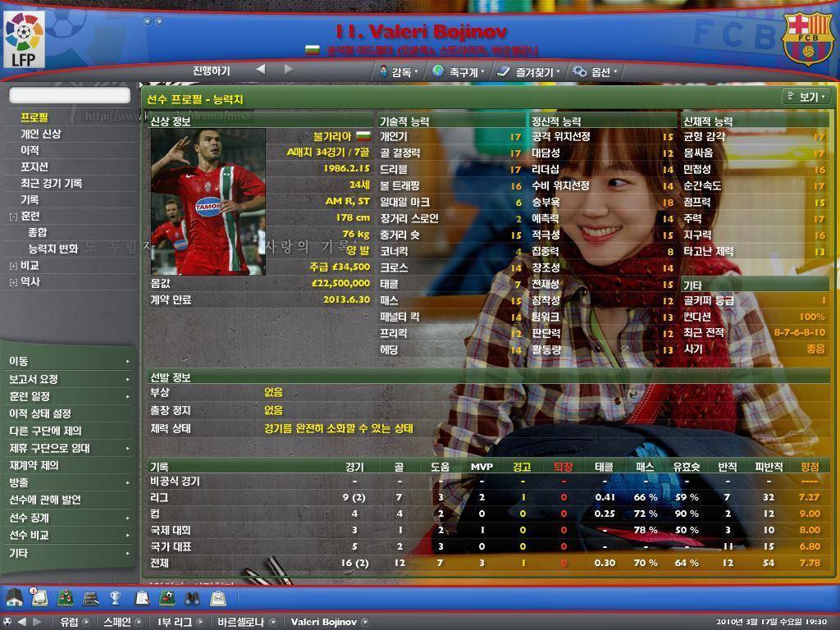This screenshot has width=840, height=630.
Task: Expand the 비교 tree item
Action: point(13,266)
